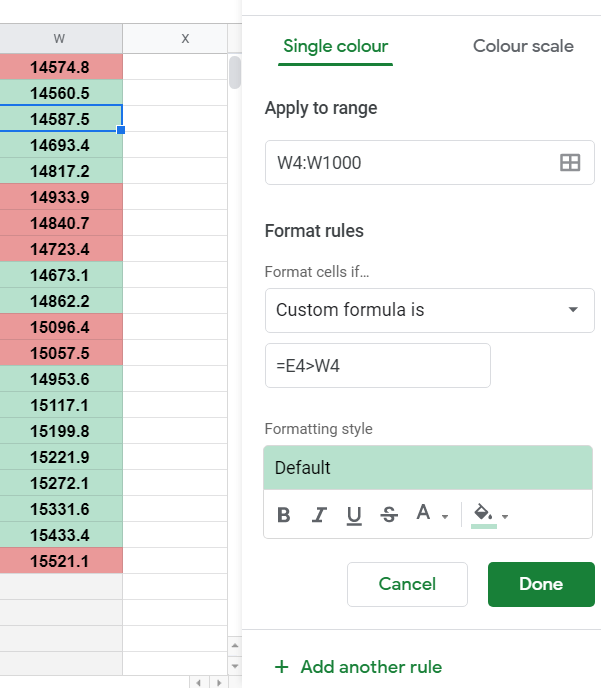Expand the text colour dropdown arrow
601x688 pixels.
[445, 516]
